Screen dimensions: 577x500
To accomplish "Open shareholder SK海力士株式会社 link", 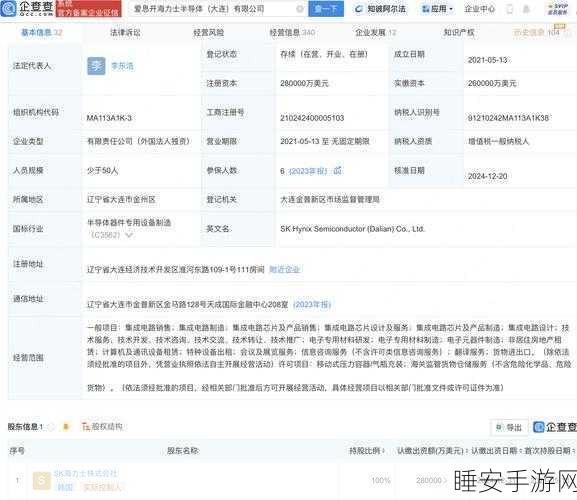I will pyautogui.click(x=85, y=473).
